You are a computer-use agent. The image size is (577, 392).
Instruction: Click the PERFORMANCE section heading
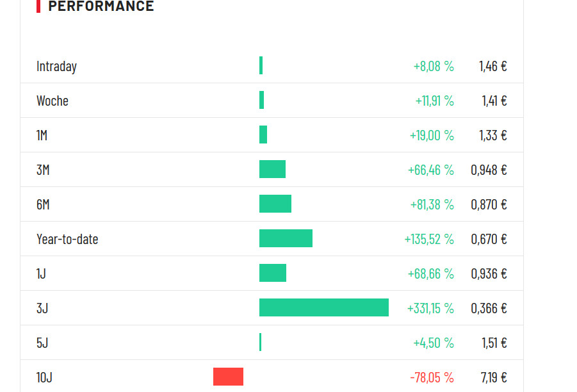pos(101,6)
